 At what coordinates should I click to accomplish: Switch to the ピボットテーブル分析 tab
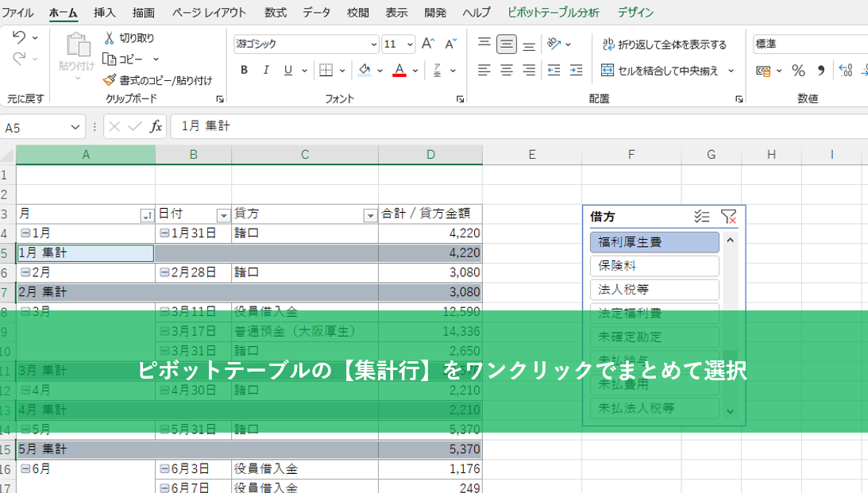(x=554, y=13)
